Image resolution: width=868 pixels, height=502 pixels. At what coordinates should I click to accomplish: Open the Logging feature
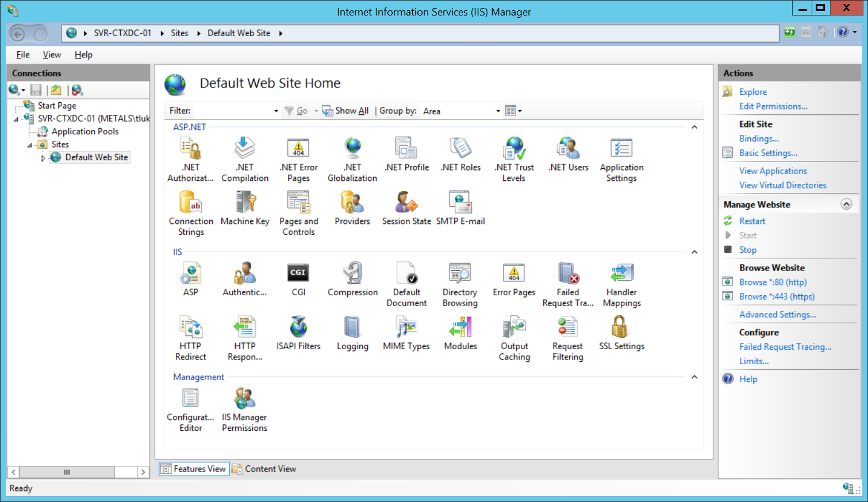[x=352, y=333]
